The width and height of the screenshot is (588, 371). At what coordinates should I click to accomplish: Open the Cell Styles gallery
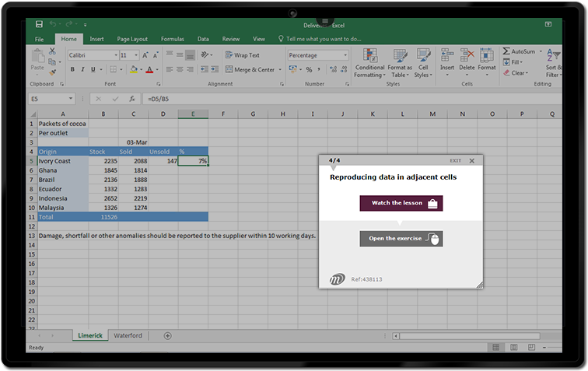[423, 63]
